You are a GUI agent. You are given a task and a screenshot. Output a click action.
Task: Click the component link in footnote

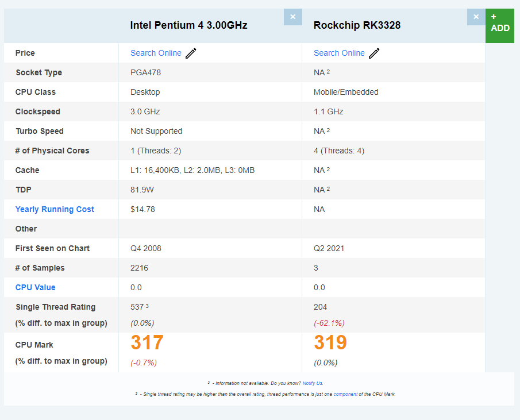tap(345, 394)
